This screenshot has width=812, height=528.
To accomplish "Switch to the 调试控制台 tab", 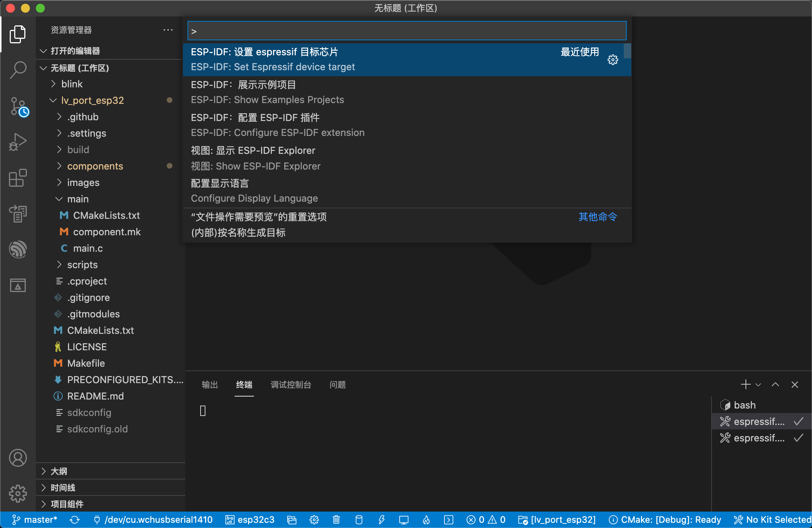I will [x=291, y=385].
